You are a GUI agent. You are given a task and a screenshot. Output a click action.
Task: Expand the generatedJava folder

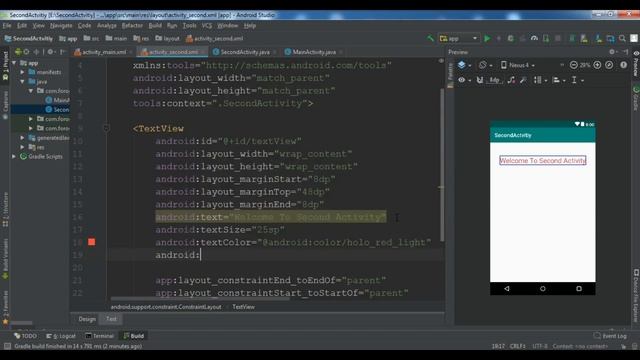tap(22, 138)
